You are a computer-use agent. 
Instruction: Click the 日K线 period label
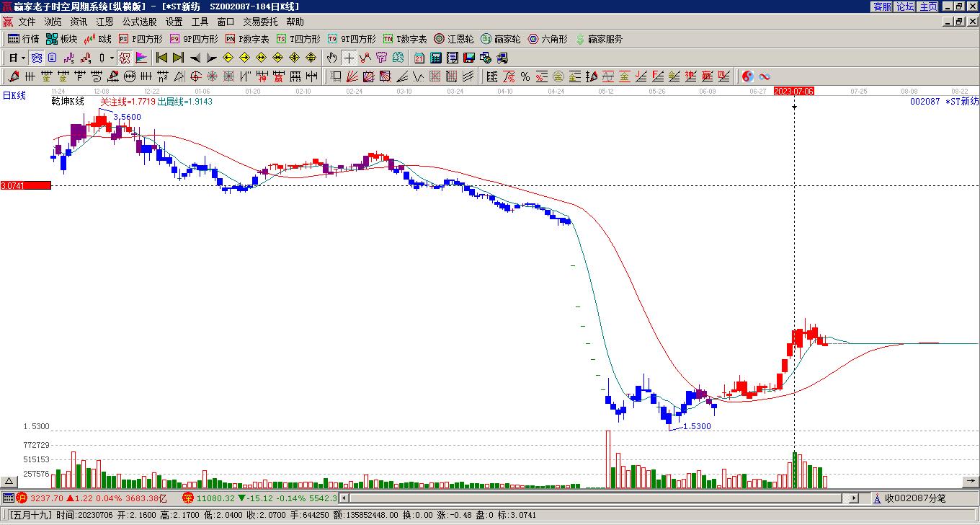pyautogui.click(x=14, y=95)
